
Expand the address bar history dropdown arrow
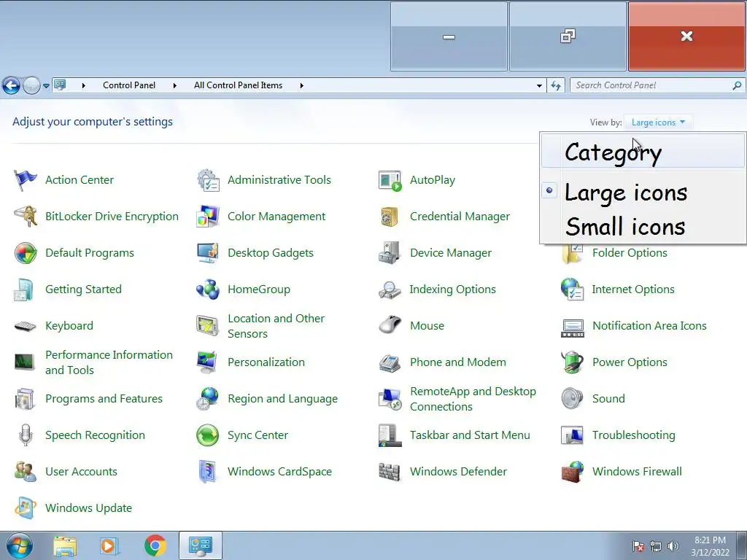539,86
